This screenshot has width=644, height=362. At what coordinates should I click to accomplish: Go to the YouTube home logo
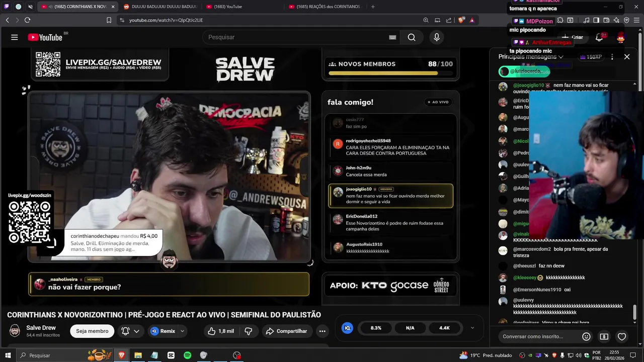(45, 37)
